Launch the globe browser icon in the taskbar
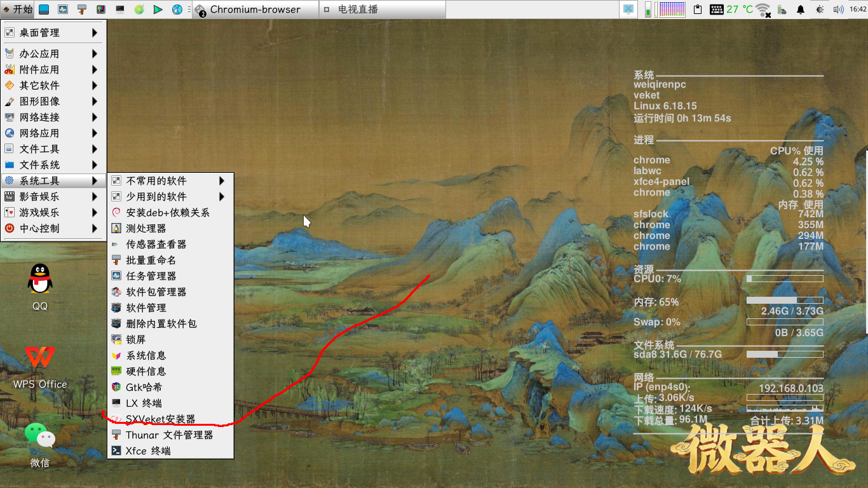The height and width of the screenshot is (488, 868). coord(176,9)
